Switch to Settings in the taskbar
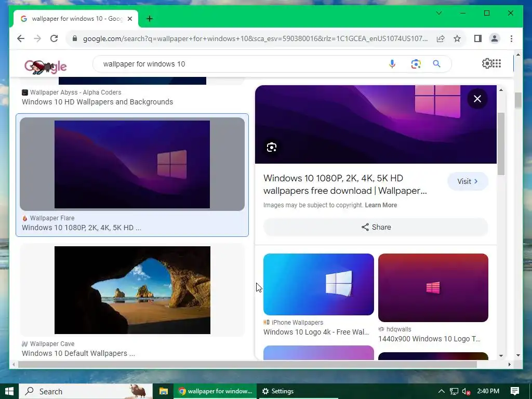The height and width of the screenshot is (399, 532). [x=278, y=391]
